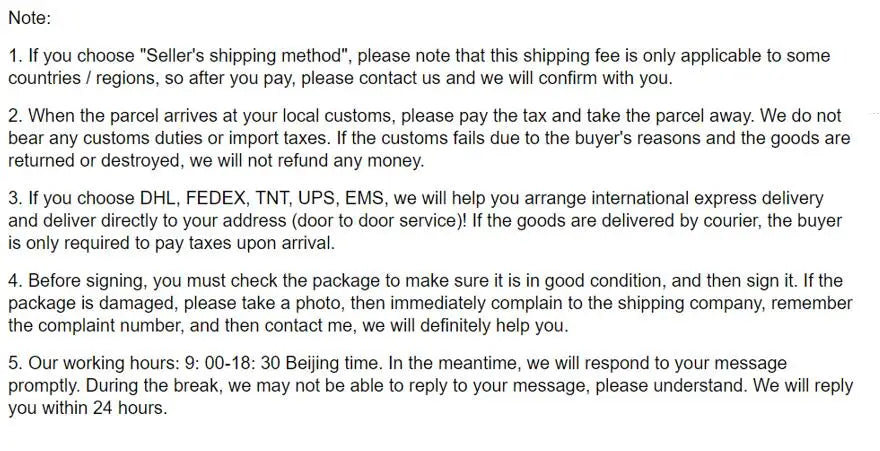Viewport: 880px width, 451px height.
Task: Click "Our working hours" in note five
Action: click(x=103, y=363)
